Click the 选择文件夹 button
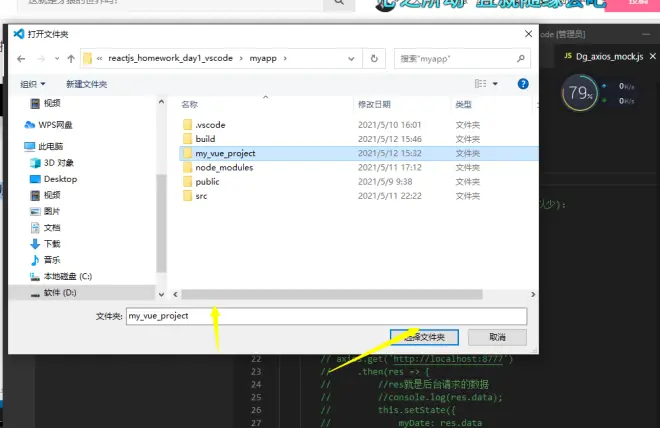This screenshot has width=660, height=428. (x=424, y=337)
